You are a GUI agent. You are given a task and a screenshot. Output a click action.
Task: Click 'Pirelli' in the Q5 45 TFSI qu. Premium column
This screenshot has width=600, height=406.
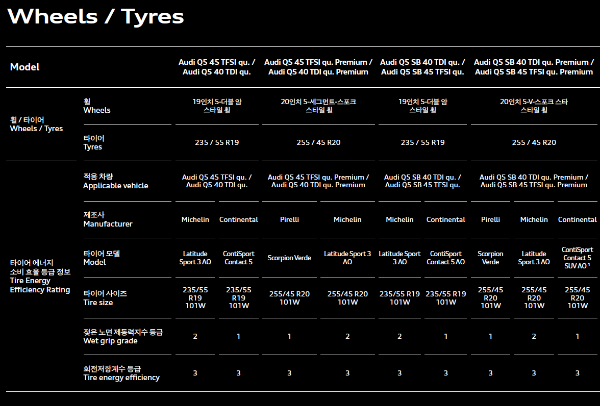tap(289, 220)
